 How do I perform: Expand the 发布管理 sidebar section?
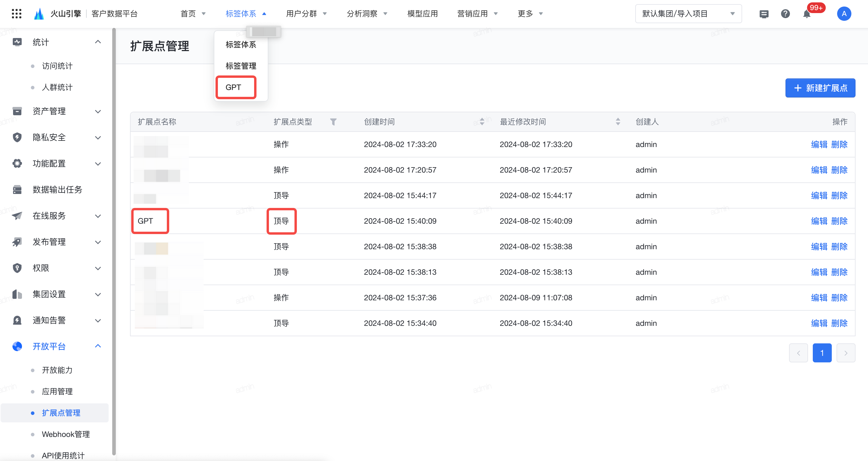coord(98,242)
